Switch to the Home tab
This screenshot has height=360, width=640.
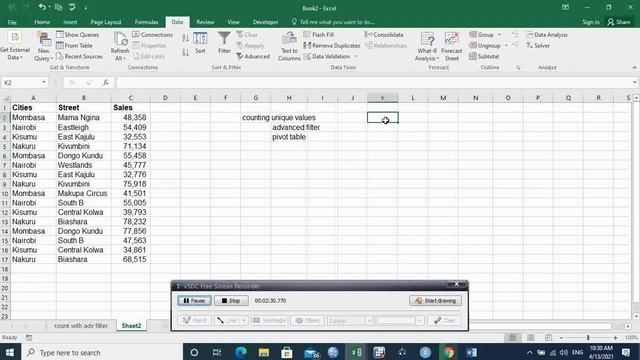point(42,22)
